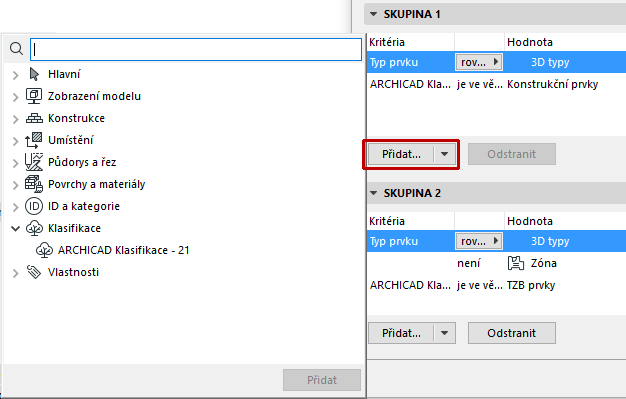626x399 pixels.
Task: Select the Vlastnosti tree item
Action: point(73,272)
